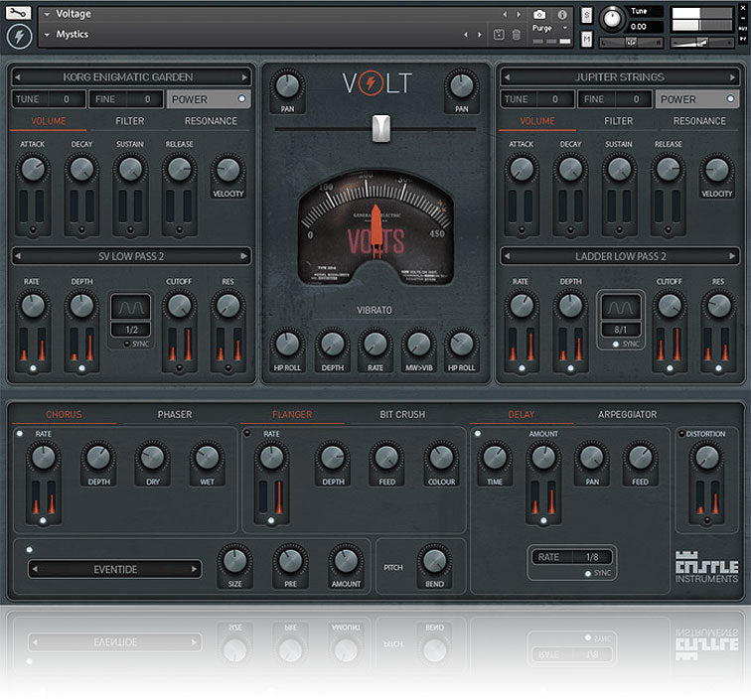This screenshot has width=751, height=700.
Task: Toggle Flanger effect on/off light
Action: pos(247,433)
